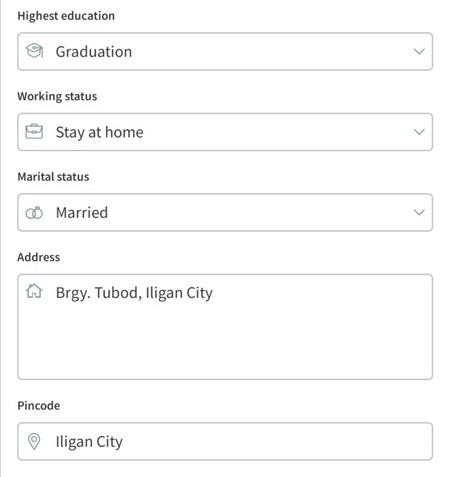Click the location pin icon in Pincode
The height and width of the screenshot is (477, 450).
34,441
